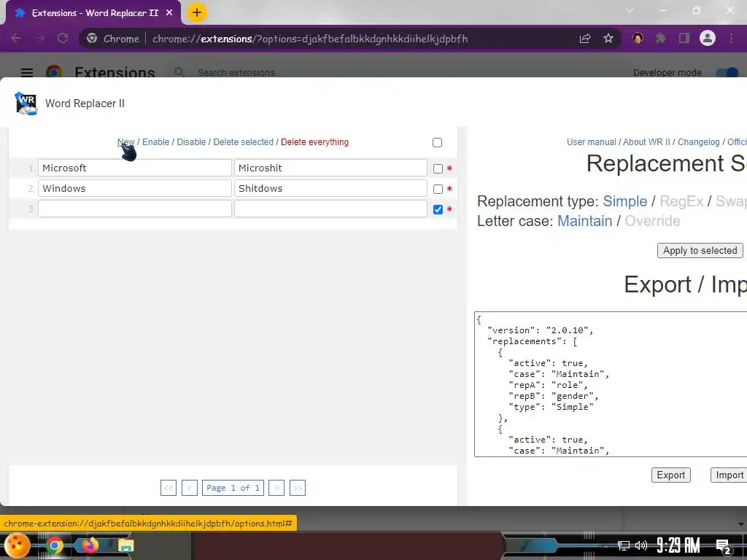747x560 pixels.
Task: Select RegEx replacement type
Action: point(681,201)
